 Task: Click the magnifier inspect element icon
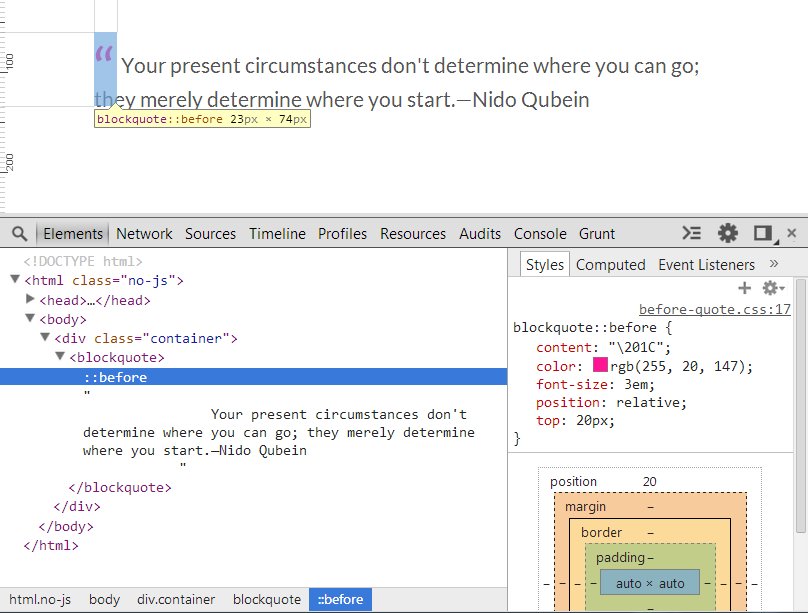click(20, 234)
